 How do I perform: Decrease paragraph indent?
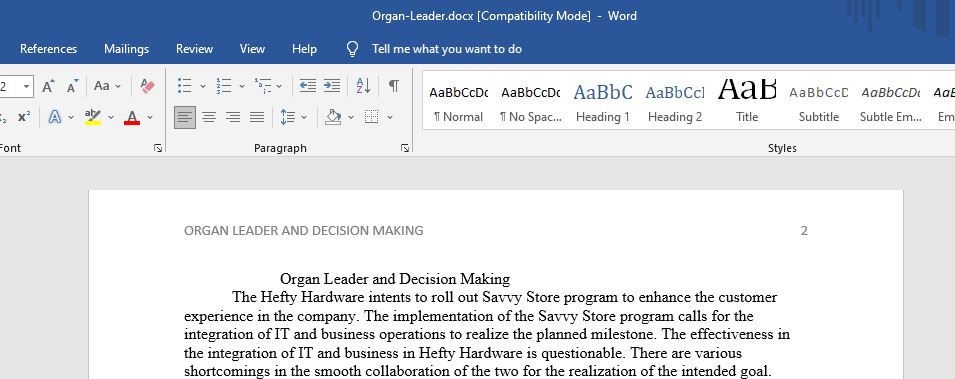308,86
